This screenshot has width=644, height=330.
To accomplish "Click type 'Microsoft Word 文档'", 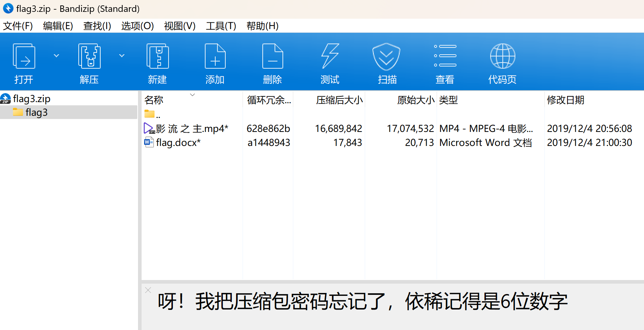I will point(486,143).
